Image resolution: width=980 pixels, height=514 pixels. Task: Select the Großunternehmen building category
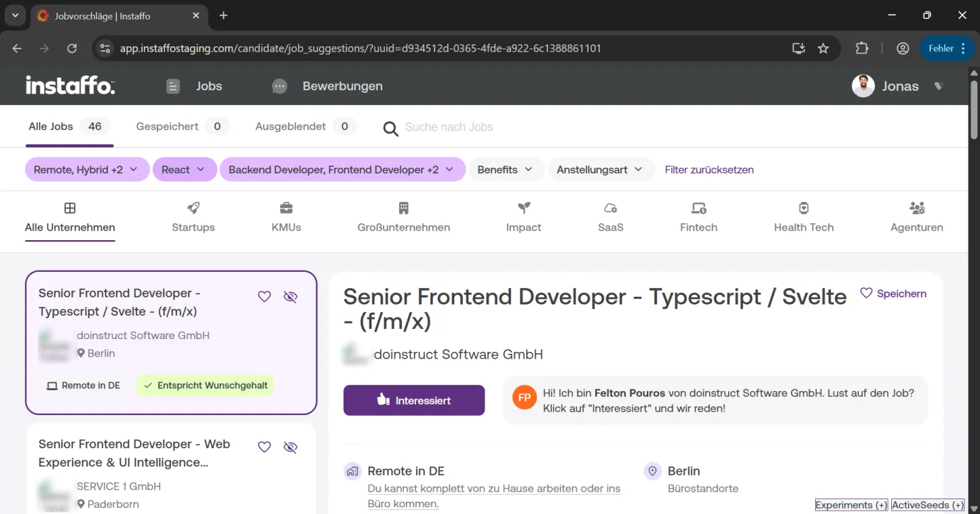[404, 217]
